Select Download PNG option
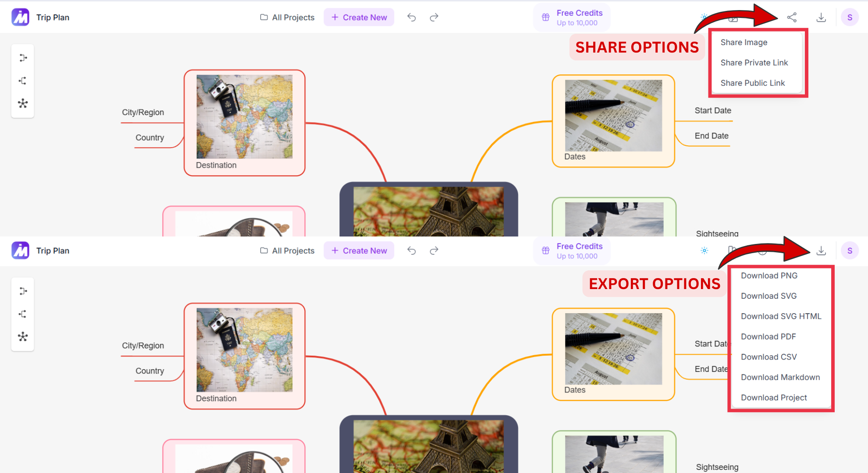The height and width of the screenshot is (473, 868). point(769,275)
